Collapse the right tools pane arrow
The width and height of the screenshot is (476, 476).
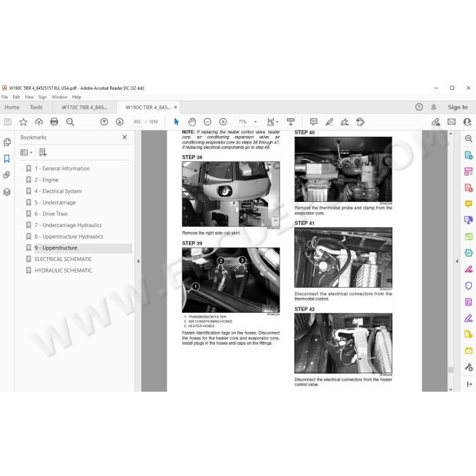point(457,261)
